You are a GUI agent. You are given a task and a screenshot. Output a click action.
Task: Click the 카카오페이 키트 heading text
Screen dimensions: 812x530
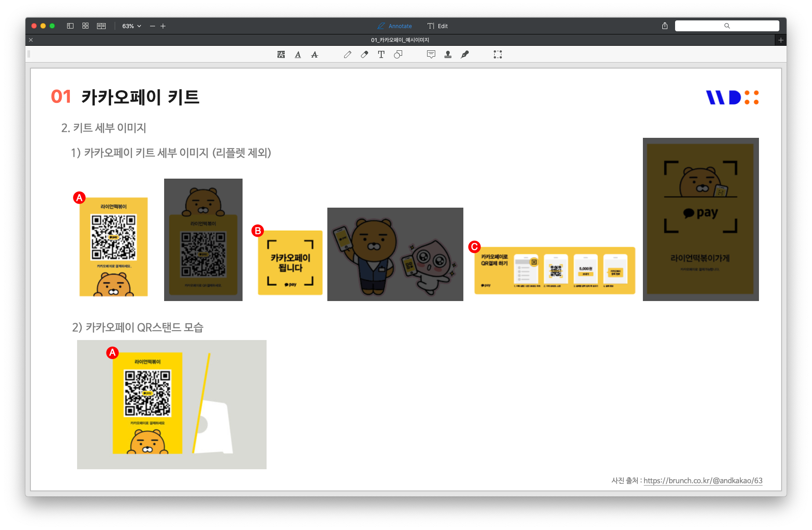coord(141,97)
